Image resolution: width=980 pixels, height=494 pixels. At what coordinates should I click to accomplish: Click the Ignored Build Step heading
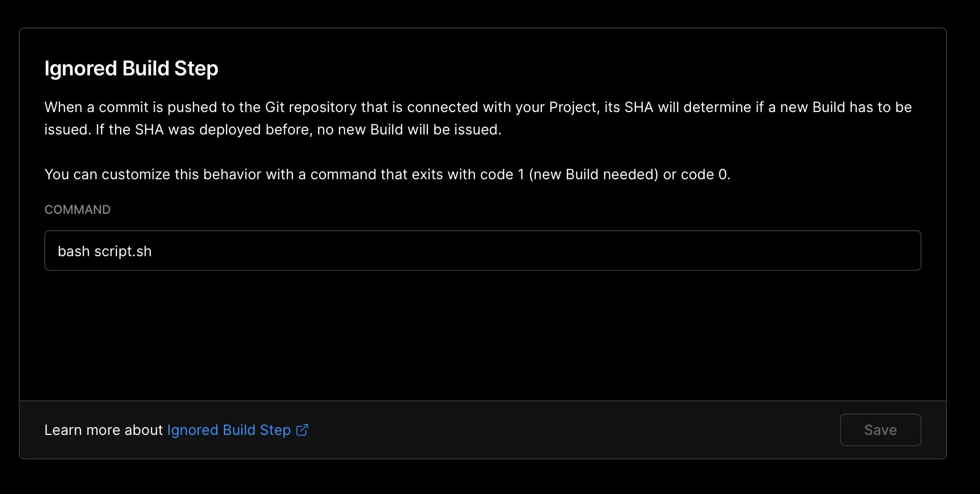[x=131, y=68]
